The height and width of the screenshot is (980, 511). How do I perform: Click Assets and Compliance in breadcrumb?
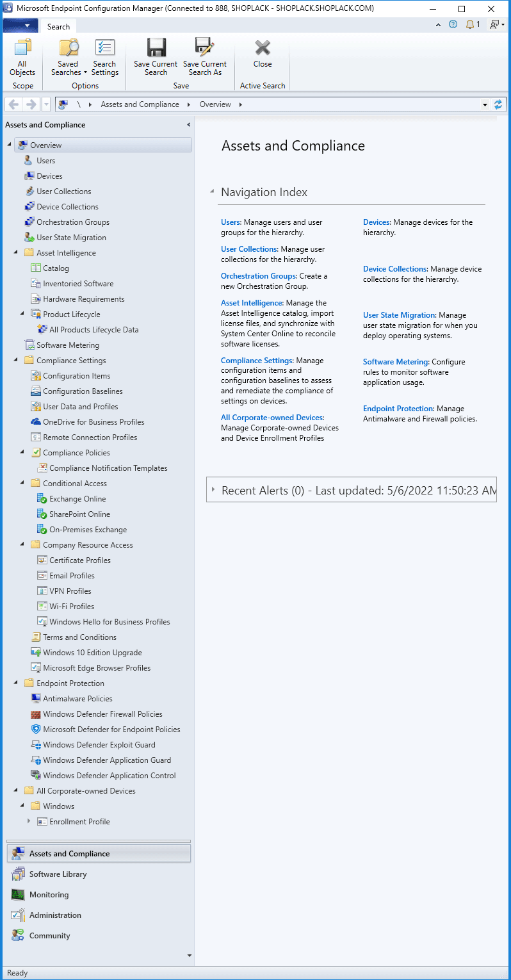140,104
